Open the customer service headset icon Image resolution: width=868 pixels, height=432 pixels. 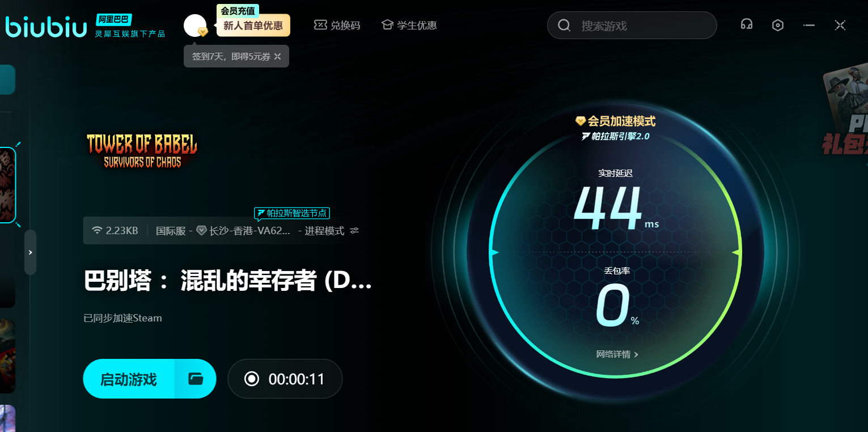click(x=746, y=25)
